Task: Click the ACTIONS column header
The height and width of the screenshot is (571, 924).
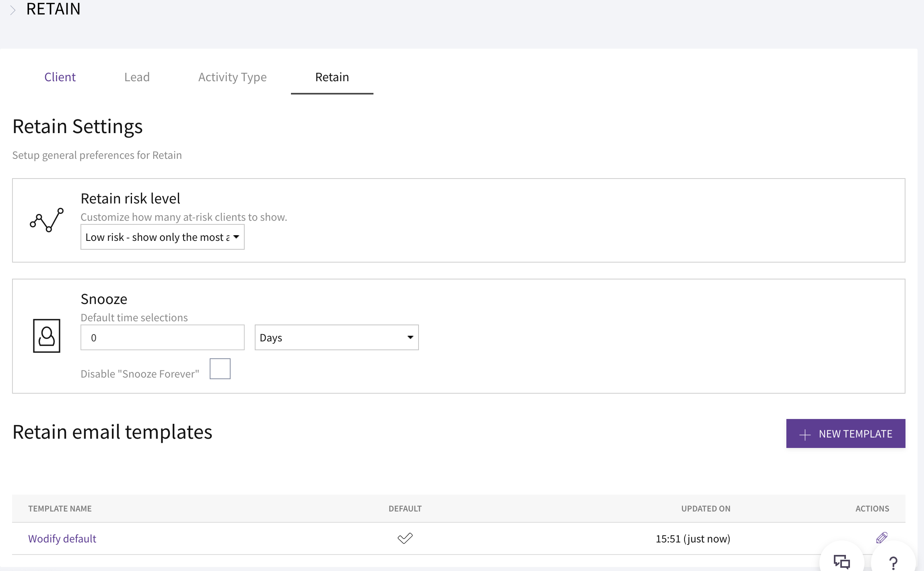Action: (872, 508)
